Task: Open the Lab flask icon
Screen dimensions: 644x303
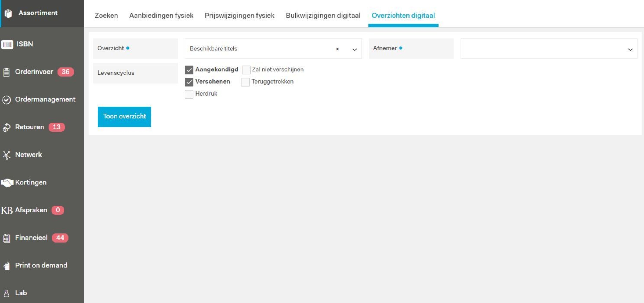Action: pos(7,293)
